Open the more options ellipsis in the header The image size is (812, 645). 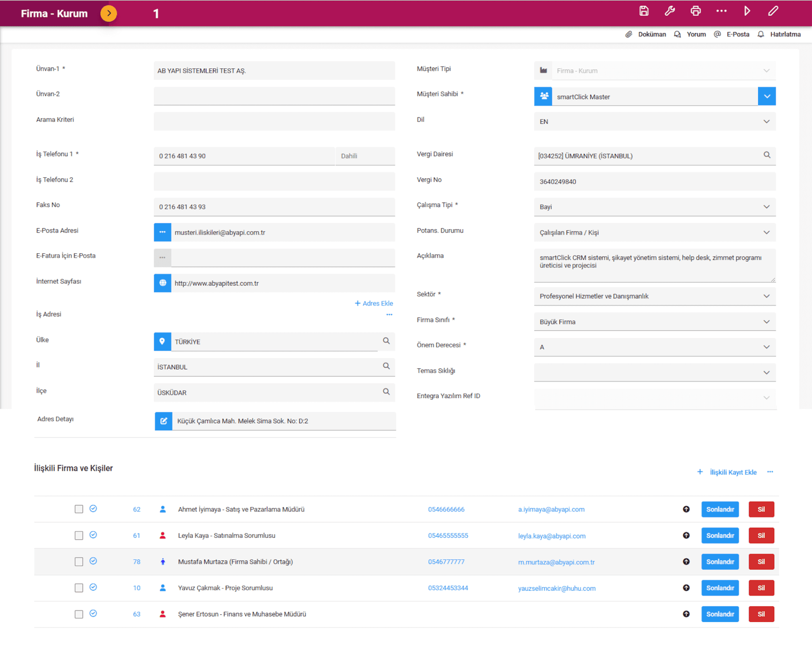pyautogui.click(x=721, y=11)
